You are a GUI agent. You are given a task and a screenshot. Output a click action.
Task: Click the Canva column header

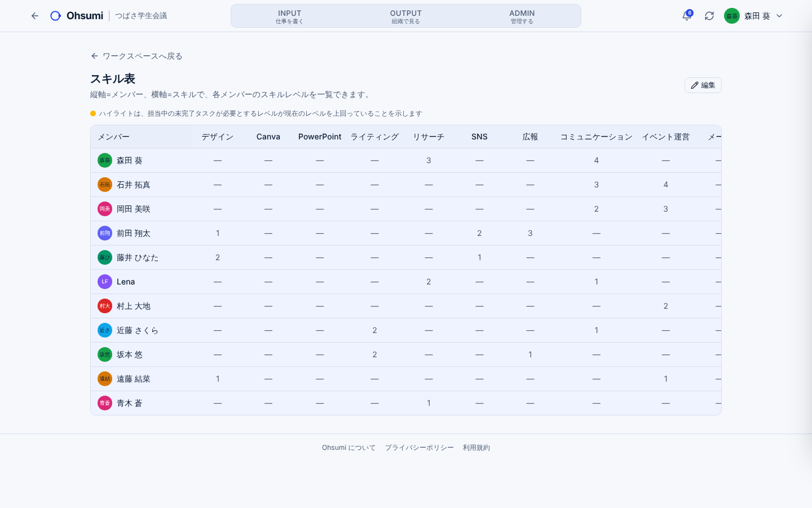coord(268,137)
